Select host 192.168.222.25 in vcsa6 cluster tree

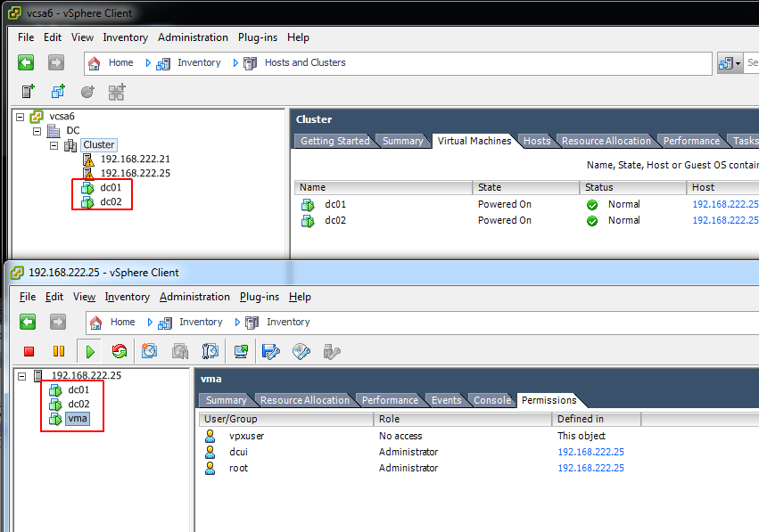tap(135, 173)
